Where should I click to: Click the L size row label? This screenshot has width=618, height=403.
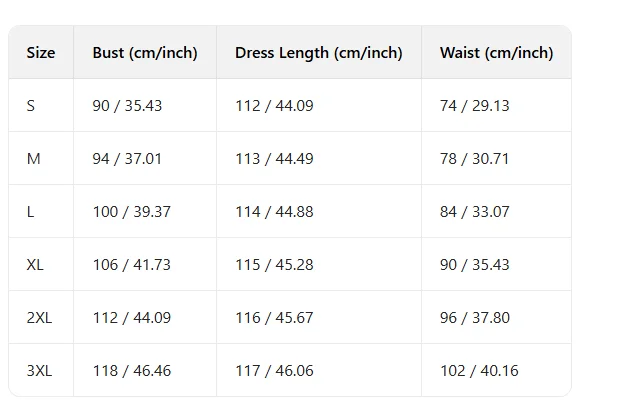(x=30, y=212)
